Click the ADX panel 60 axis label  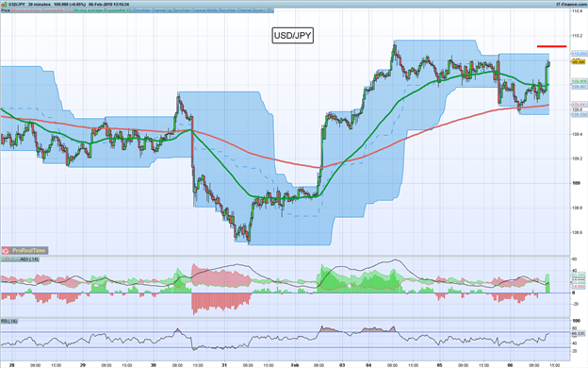tap(574, 259)
